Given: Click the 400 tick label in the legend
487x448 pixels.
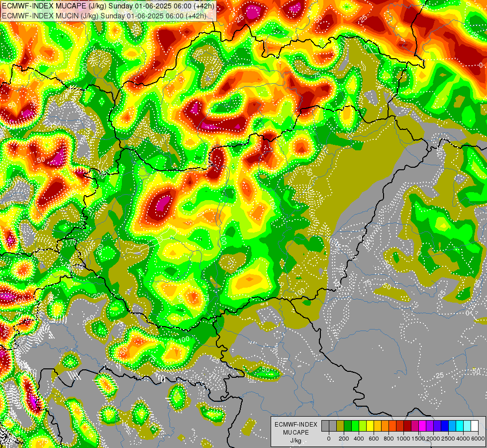Looking at the screenshot, I should (359, 439).
